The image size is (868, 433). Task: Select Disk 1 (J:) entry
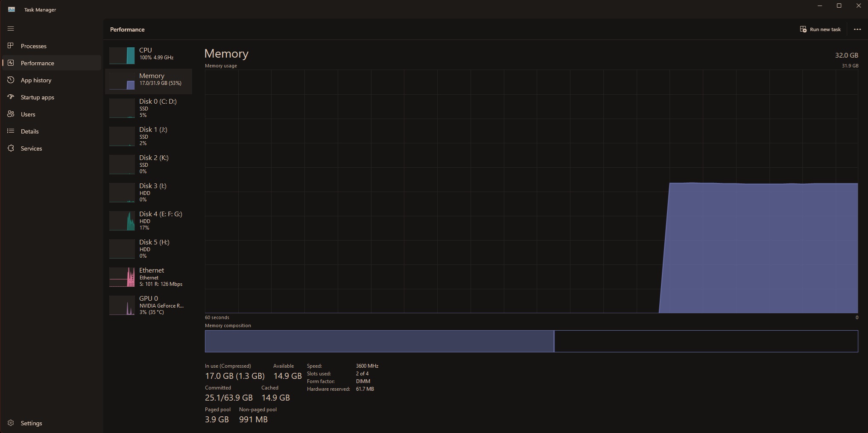tap(149, 136)
